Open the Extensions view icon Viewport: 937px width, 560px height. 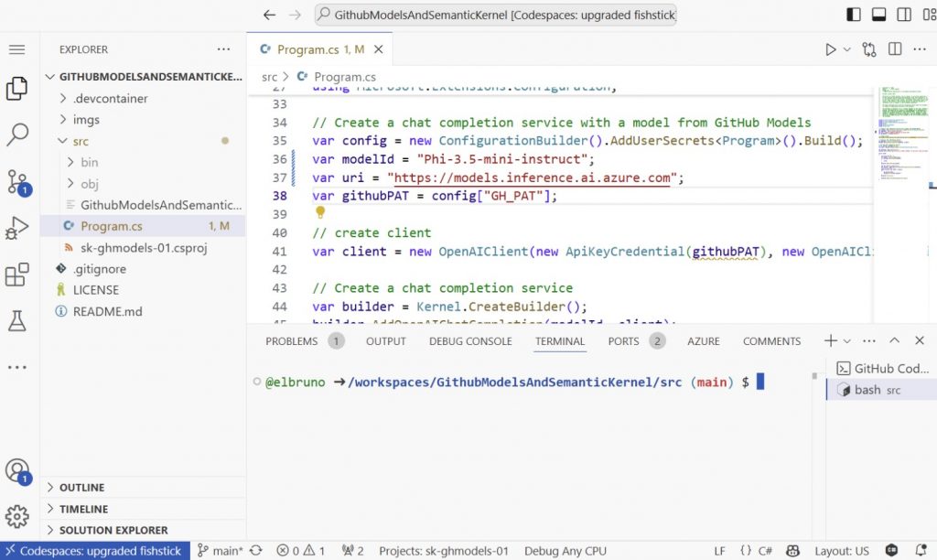click(17, 275)
